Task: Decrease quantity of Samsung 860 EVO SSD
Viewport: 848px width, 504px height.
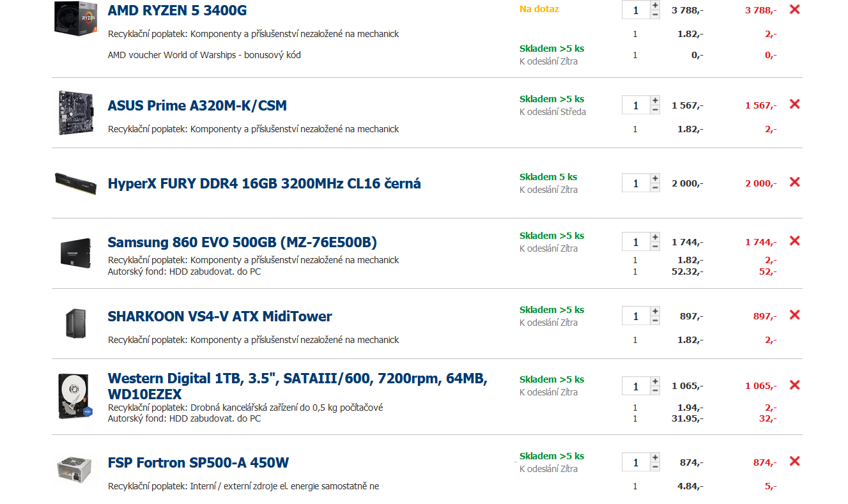Action: 655,247
